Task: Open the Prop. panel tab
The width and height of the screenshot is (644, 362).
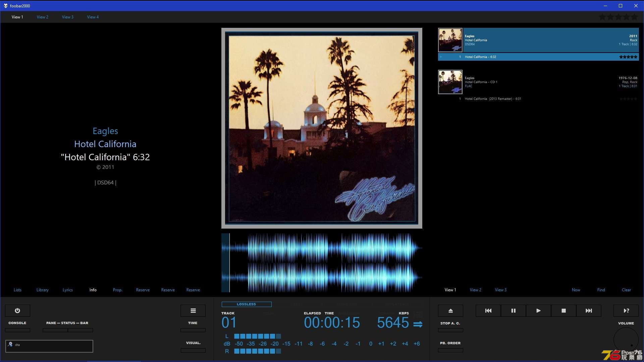Action: coord(118,290)
